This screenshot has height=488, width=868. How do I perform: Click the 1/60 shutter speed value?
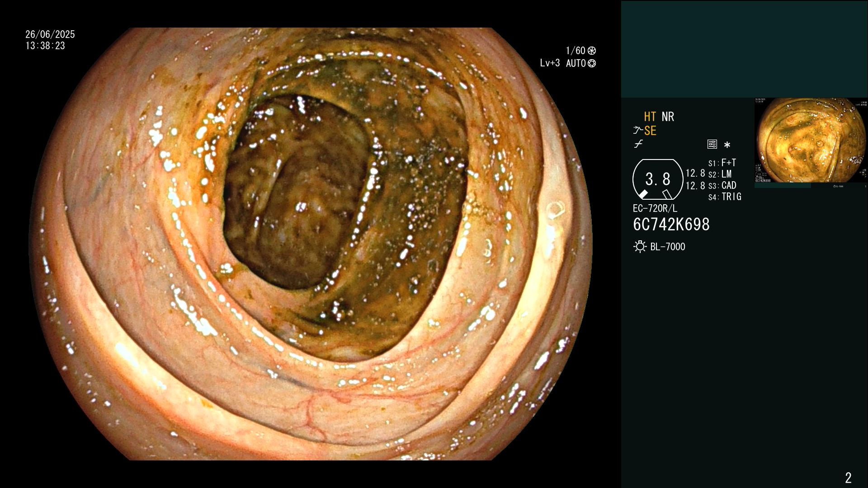point(576,51)
